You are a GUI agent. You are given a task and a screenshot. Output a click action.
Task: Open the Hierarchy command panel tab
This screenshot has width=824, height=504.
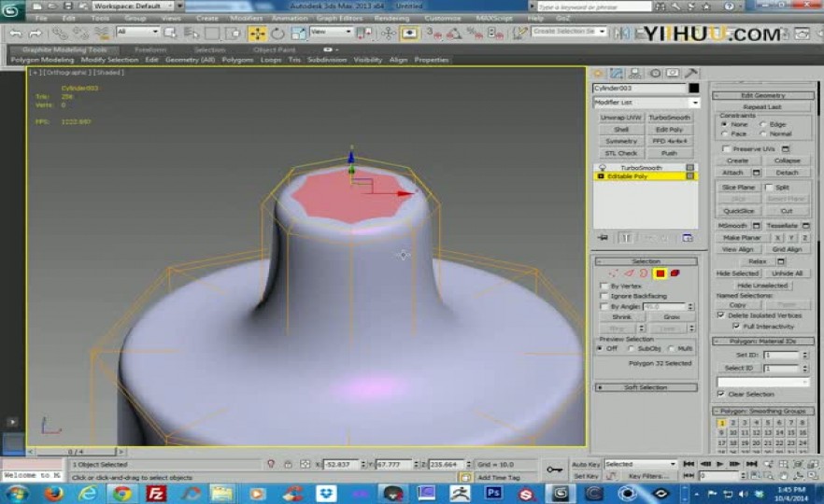635,74
